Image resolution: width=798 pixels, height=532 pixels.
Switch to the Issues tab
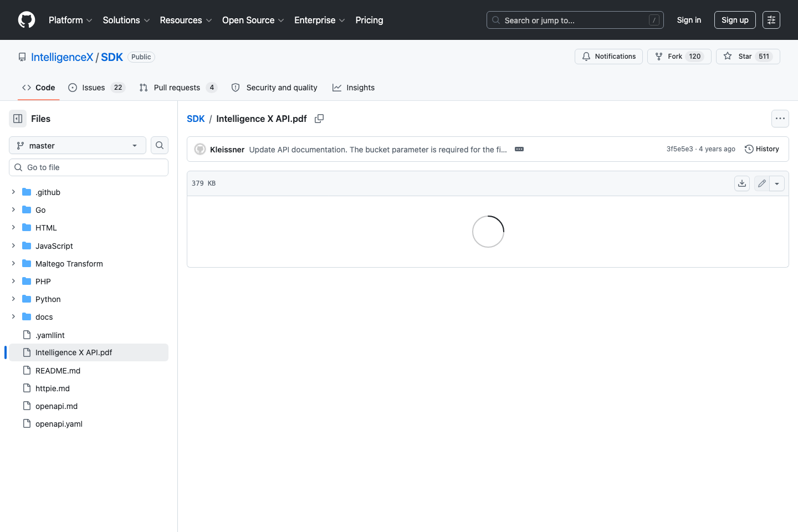92,88
